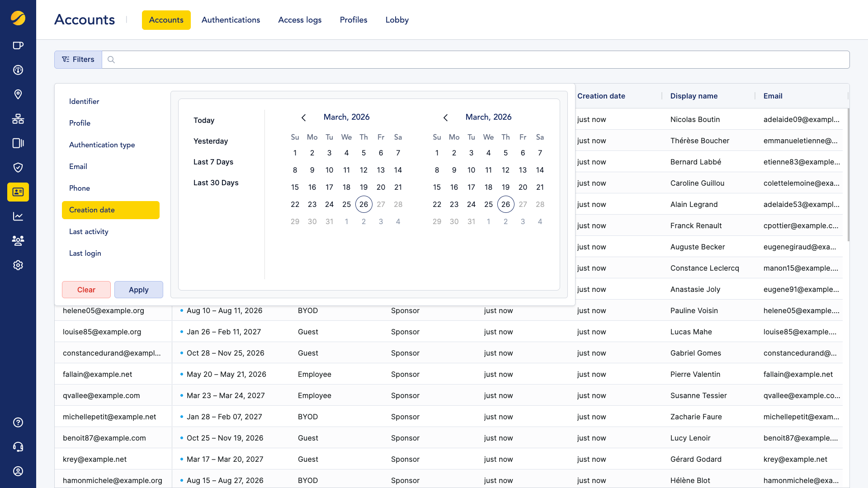Viewport: 868px width, 488px height.
Task: Open the network topology sidebar icon
Action: [18, 119]
